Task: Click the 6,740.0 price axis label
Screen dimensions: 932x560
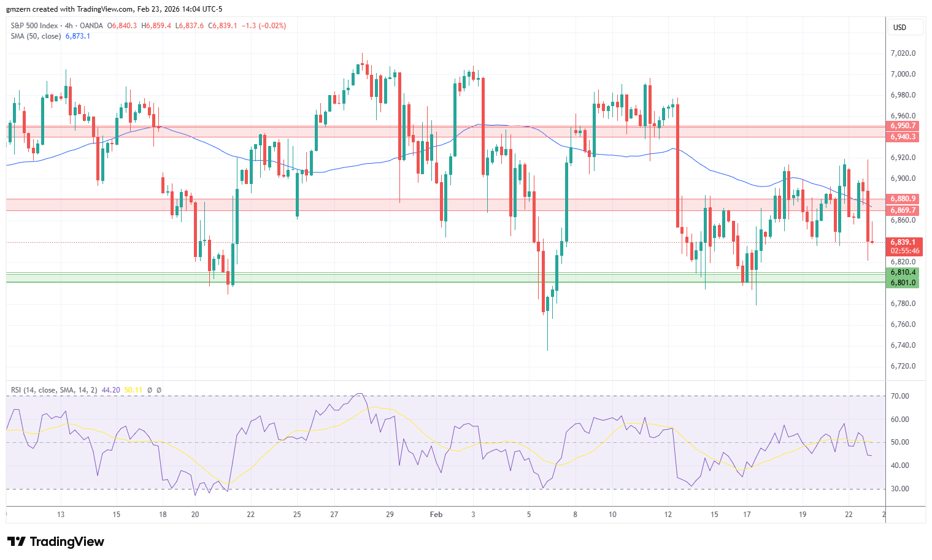Action: (x=903, y=345)
